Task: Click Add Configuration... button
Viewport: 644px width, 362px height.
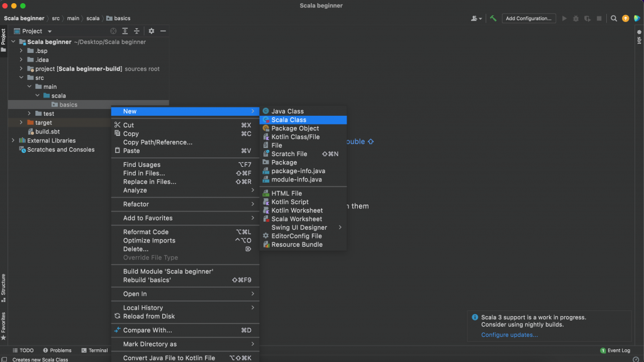Action: click(528, 18)
